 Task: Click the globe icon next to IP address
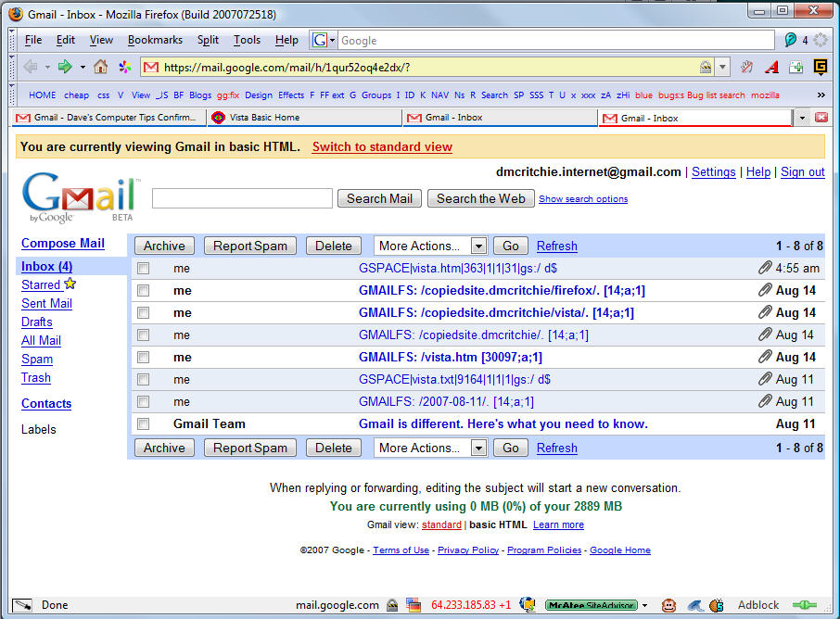tap(528, 605)
